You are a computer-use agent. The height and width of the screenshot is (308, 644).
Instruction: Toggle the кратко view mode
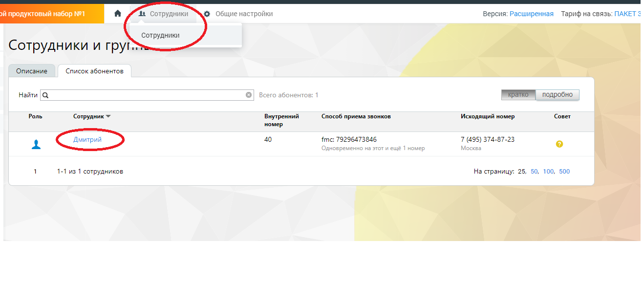click(518, 95)
